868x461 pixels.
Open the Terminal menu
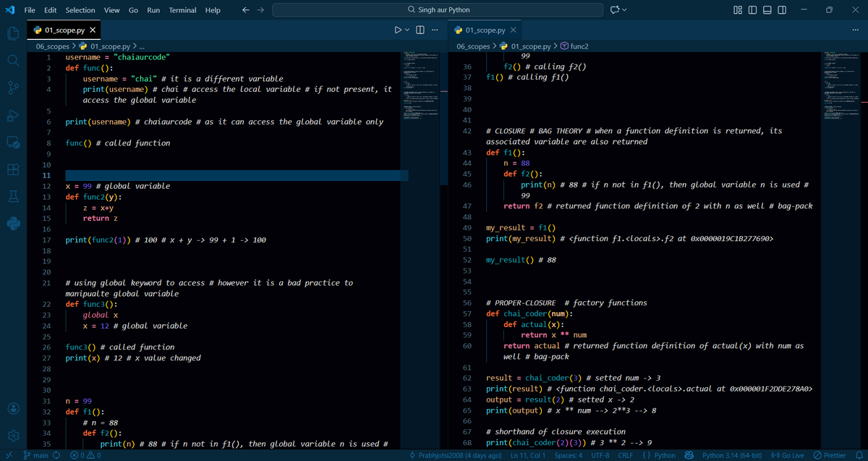tap(183, 10)
